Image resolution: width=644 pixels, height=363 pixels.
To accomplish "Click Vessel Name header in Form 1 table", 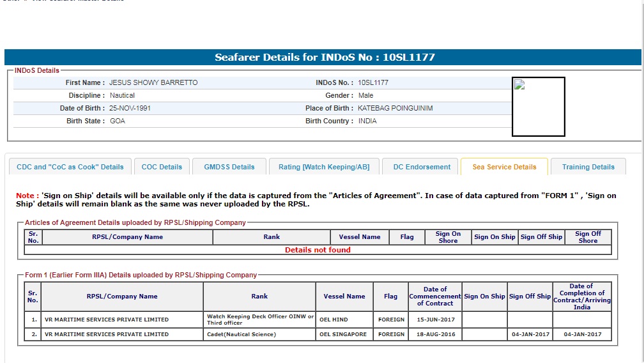I will (x=344, y=297).
